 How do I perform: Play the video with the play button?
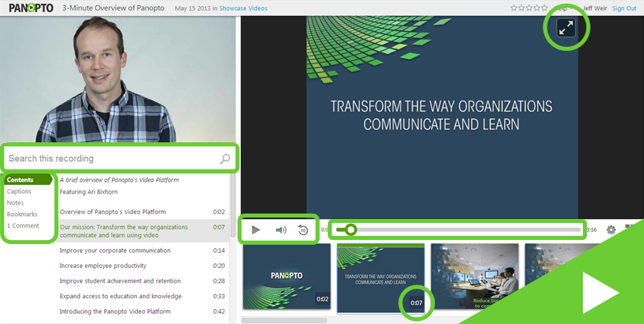tap(256, 230)
